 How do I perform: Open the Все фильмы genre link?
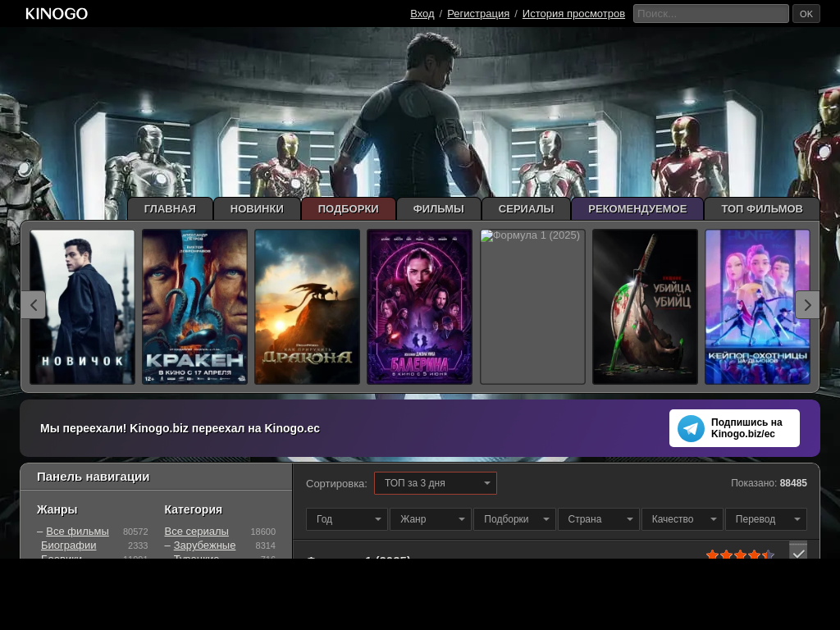[77, 532]
